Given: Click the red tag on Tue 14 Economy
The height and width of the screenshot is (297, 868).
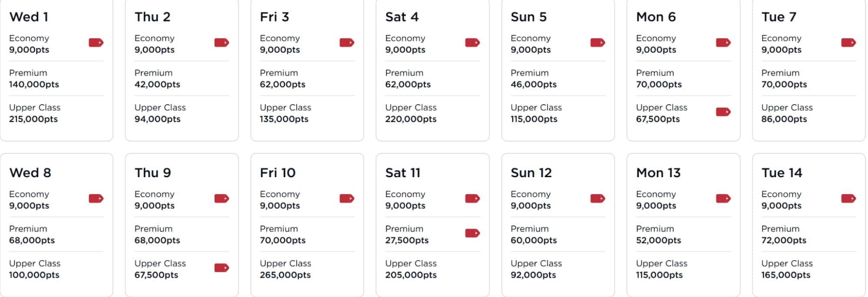Looking at the screenshot, I should tap(848, 199).
